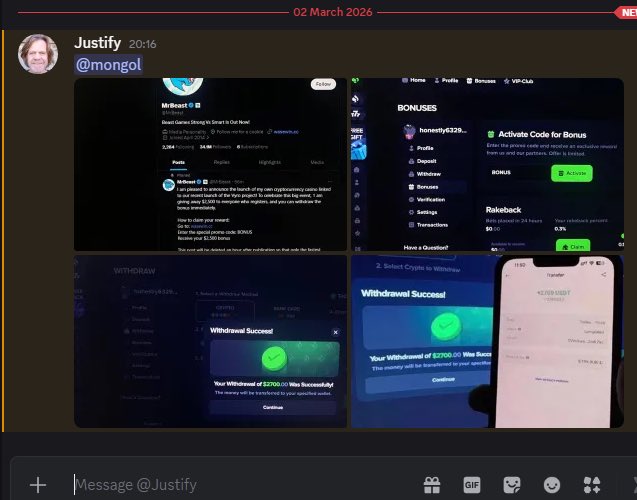Click the 20:16 message timestamp
637x500 pixels.
[x=142, y=44]
